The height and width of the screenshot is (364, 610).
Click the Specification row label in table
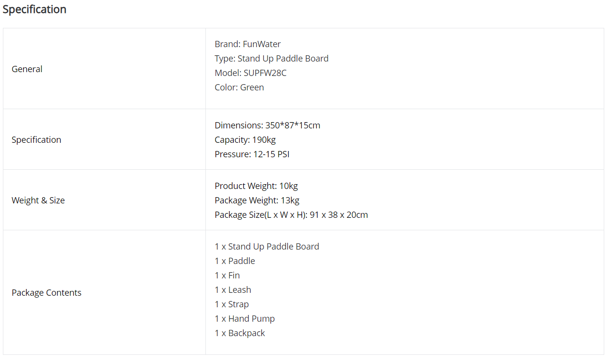coord(37,140)
